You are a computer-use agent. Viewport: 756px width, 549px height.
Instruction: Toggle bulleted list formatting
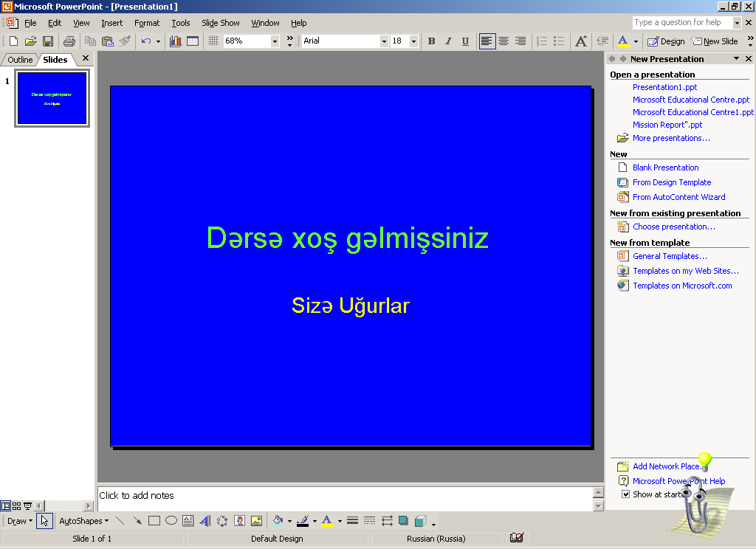(559, 41)
